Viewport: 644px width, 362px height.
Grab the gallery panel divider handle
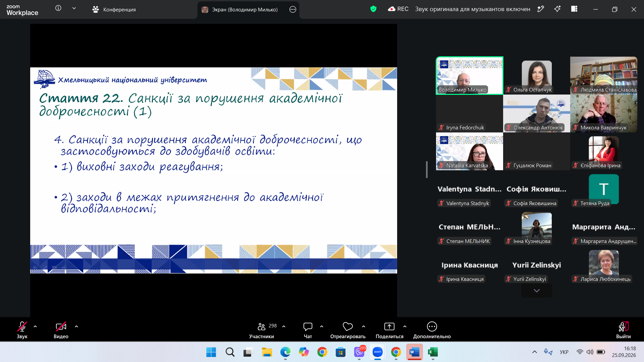pos(427,170)
